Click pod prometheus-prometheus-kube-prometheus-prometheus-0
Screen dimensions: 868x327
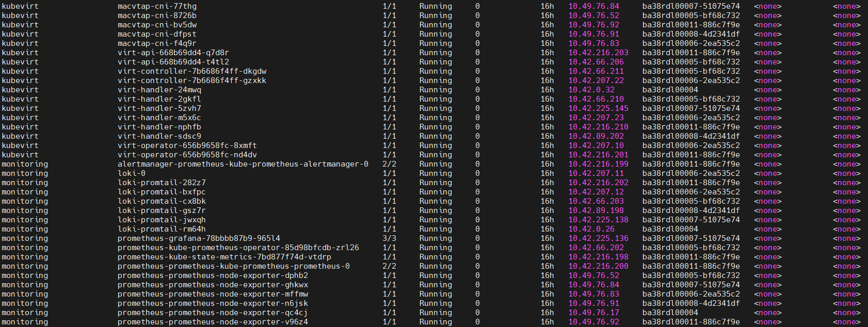[x=234, y=266]
